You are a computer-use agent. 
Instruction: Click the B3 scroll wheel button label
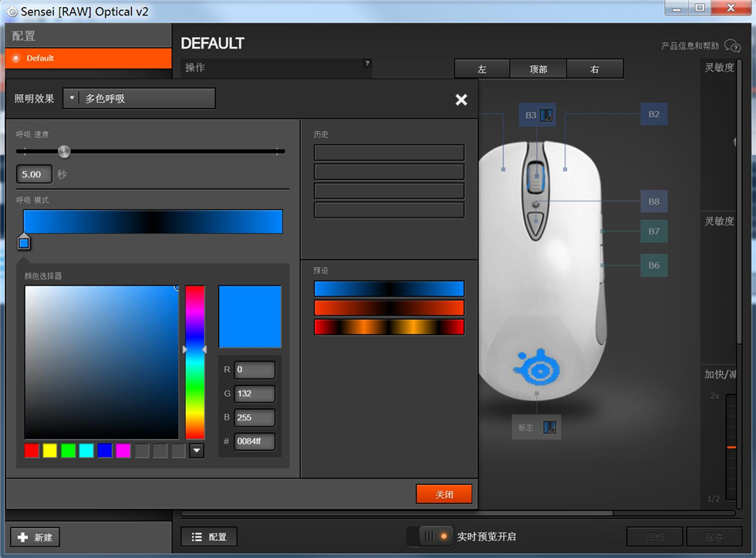(531, 115)
